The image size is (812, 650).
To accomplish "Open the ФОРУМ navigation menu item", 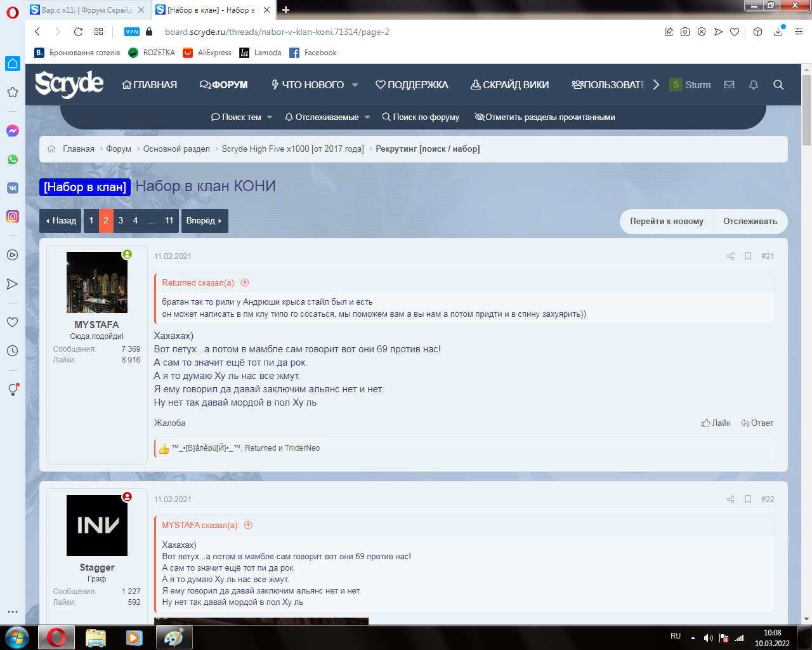I will 224,85.
